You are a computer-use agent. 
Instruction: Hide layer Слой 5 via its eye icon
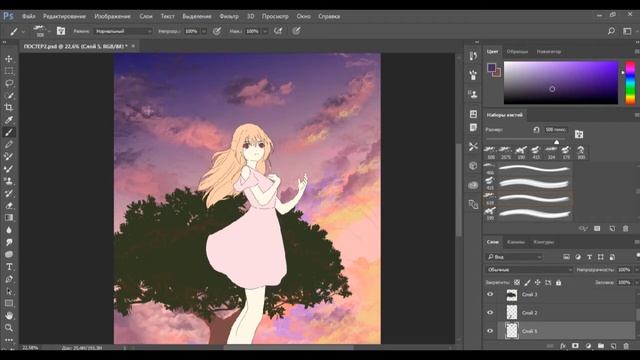pyautogui.click(x=490, y=331)
